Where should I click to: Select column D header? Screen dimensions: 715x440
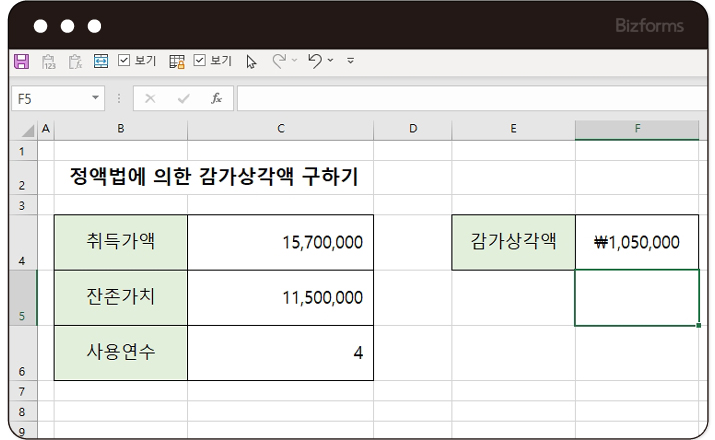[x=413, y=129]
